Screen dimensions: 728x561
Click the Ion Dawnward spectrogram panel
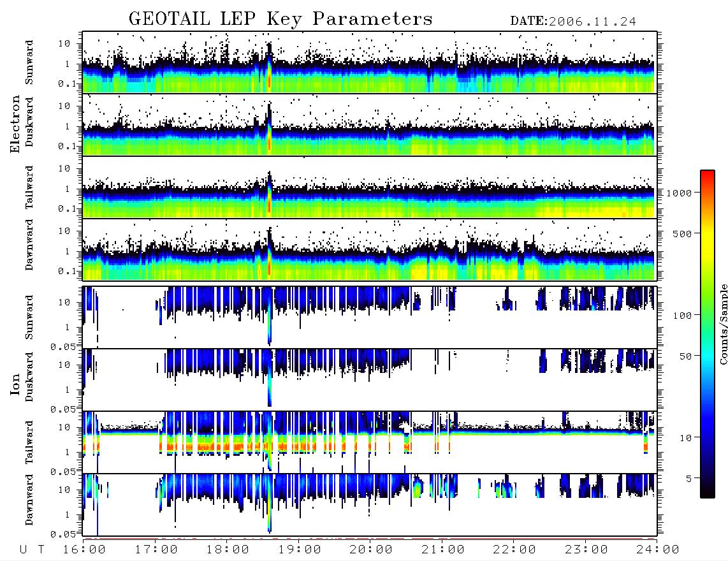click(370, 504)
